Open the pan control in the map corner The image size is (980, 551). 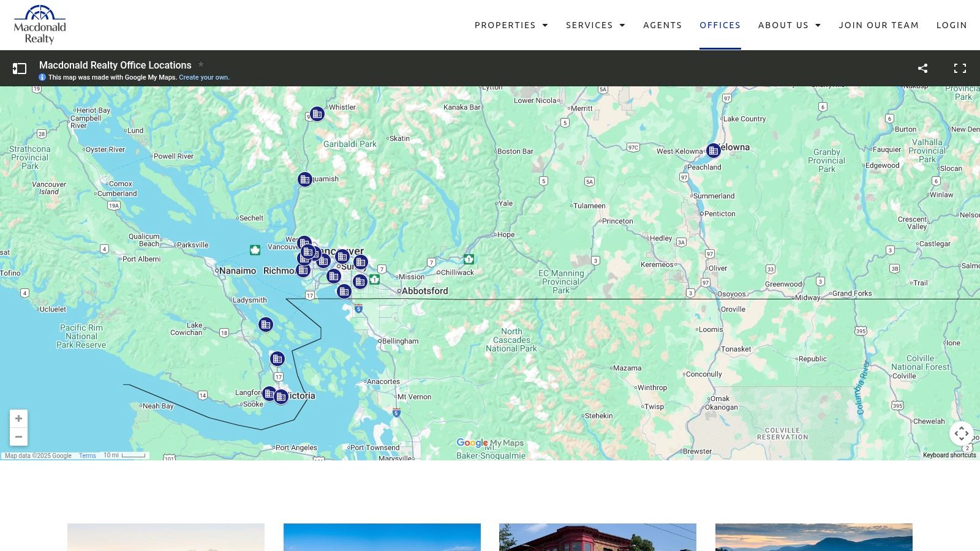pos(962,433)
